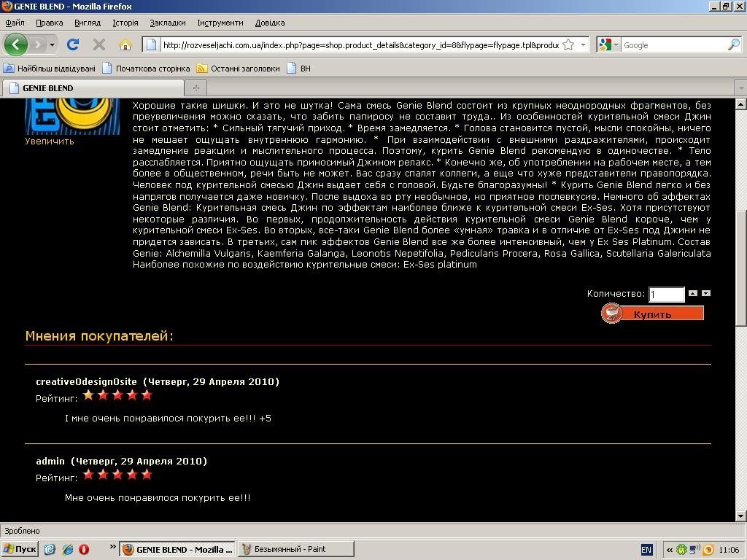The width and height of the screenshot is (747, 560).
Task: Click the 11:06 clock
Action: [729, 550]
